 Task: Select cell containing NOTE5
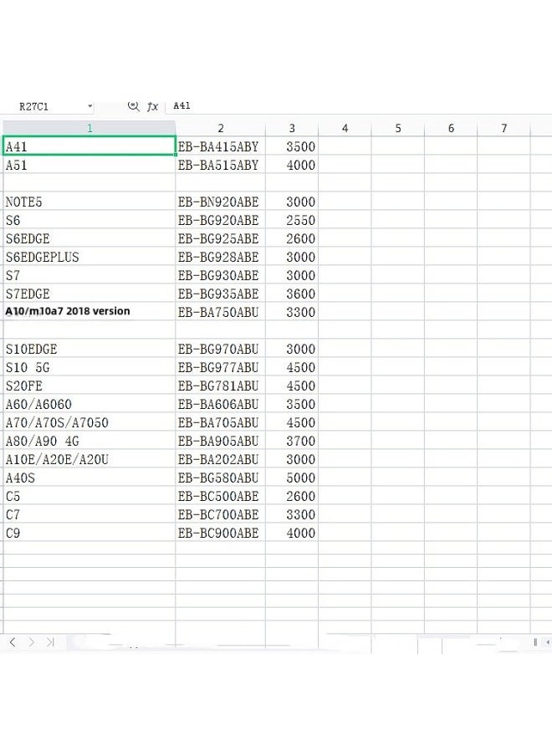(89, 202)
